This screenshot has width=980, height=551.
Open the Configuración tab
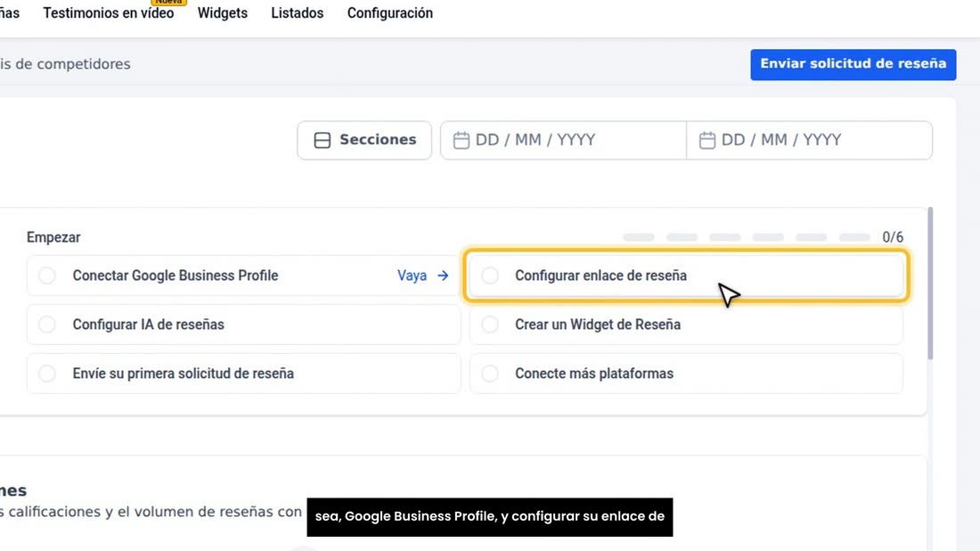[x=389, y=13]
